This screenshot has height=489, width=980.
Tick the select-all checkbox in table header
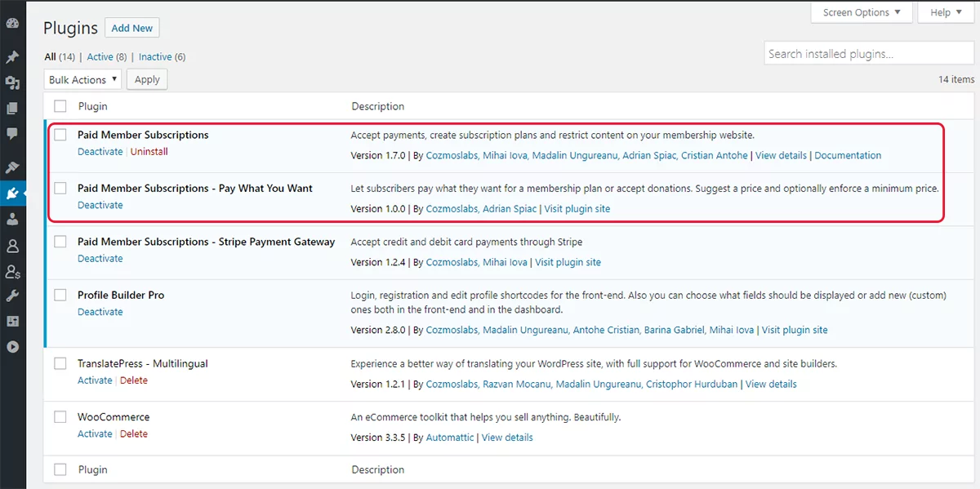point(60,106)
